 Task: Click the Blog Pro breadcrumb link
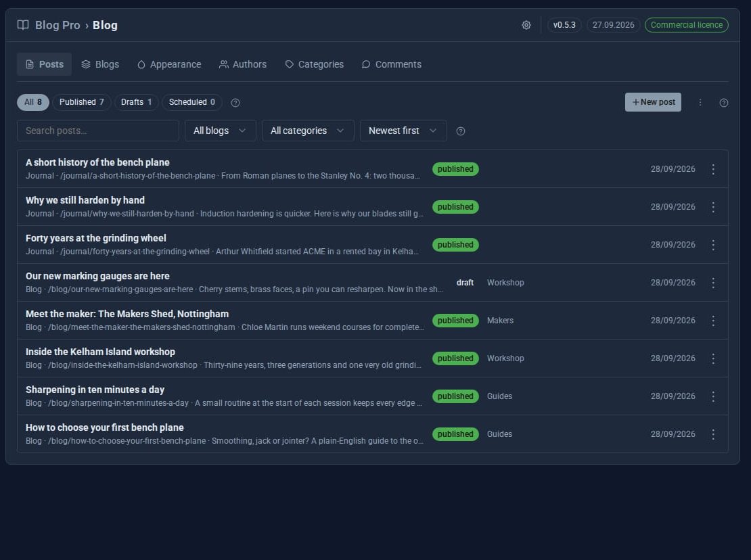point(58,25)
